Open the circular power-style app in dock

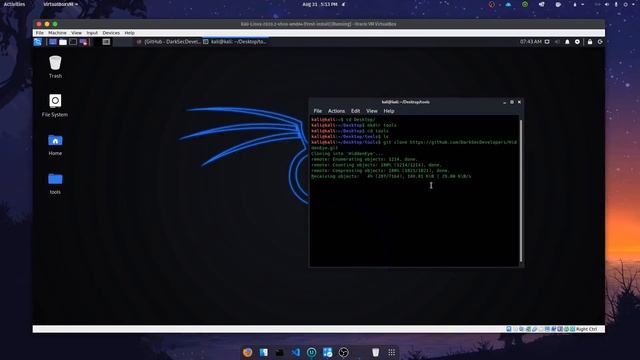tap(311, 352)
